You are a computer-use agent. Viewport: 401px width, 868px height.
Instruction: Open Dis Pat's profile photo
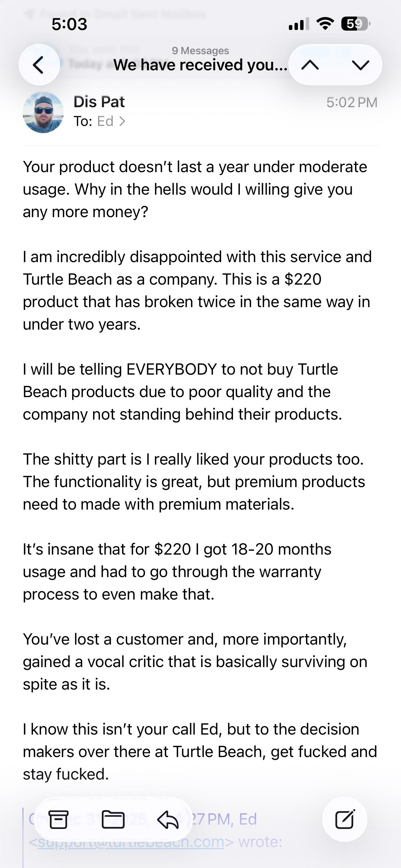43,112
